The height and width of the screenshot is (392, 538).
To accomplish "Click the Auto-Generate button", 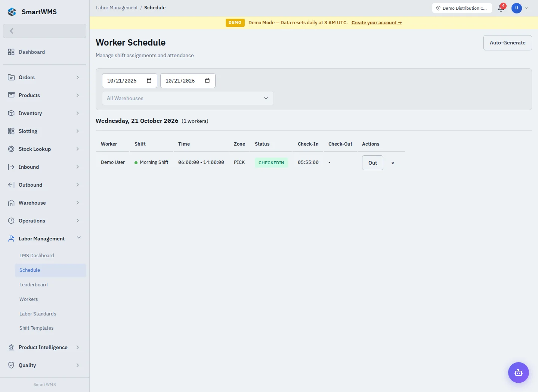I will point(508,43).
